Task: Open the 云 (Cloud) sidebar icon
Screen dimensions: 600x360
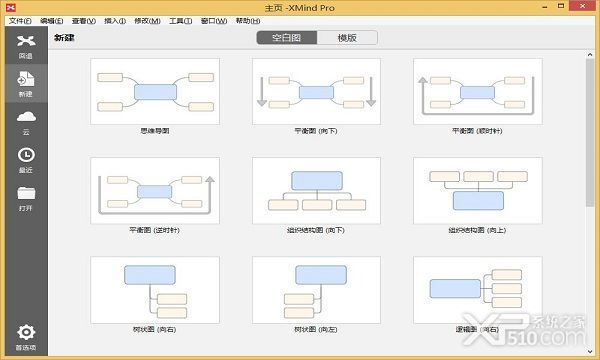Action: click(26, 116)
